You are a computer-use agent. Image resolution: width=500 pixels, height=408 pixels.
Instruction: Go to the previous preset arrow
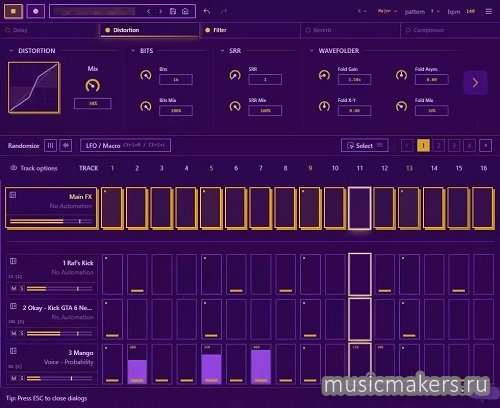[x=149, y=11]
